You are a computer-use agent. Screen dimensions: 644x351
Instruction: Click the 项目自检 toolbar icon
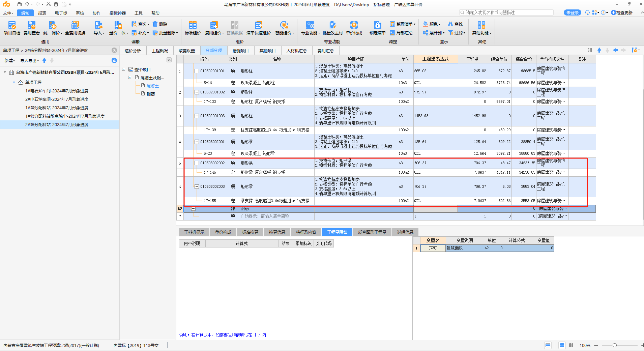[x=12, y=28]
